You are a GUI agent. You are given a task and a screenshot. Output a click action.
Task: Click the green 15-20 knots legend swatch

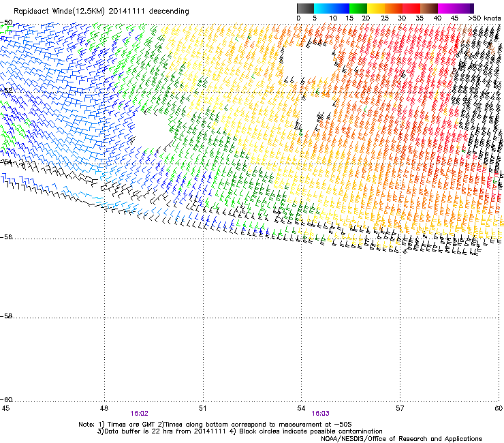[x=358, y=8]
